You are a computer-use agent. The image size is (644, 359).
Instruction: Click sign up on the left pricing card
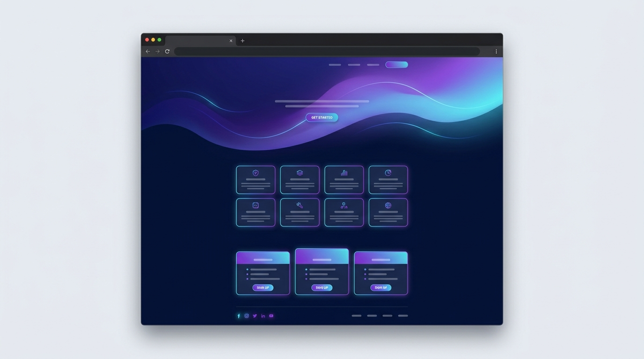pyautogui.click(x=263, y=288)
